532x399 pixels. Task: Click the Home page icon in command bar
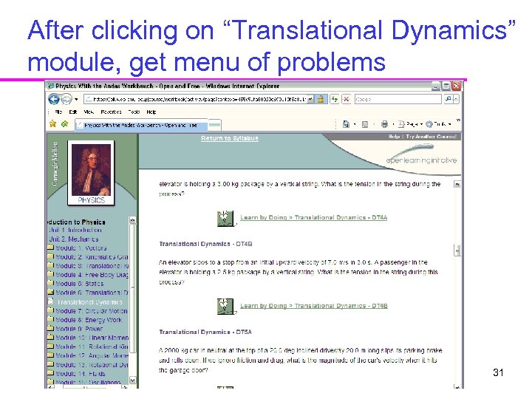tap(346, 124)
